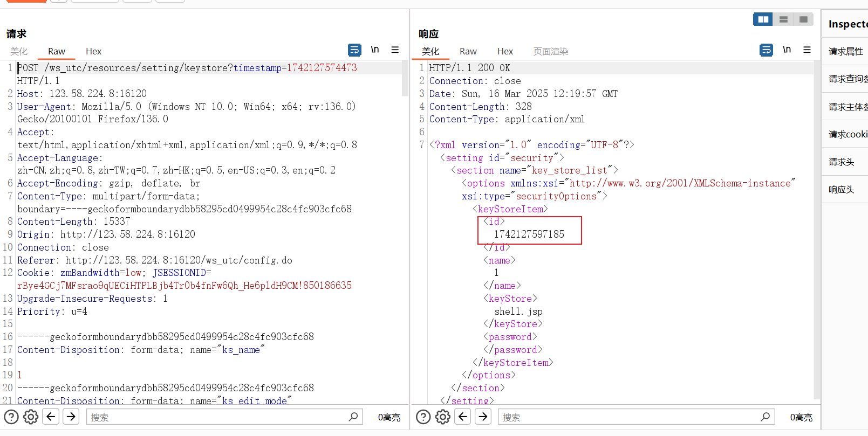Go to next match in request search
868x436 pixels.
[x=71, y=417]
